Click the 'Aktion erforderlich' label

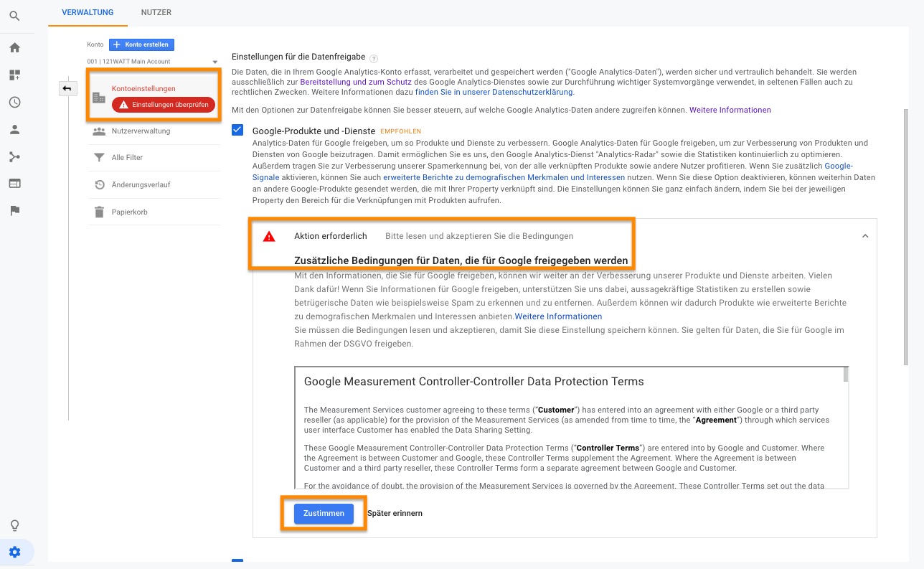(x=331, y=236)
